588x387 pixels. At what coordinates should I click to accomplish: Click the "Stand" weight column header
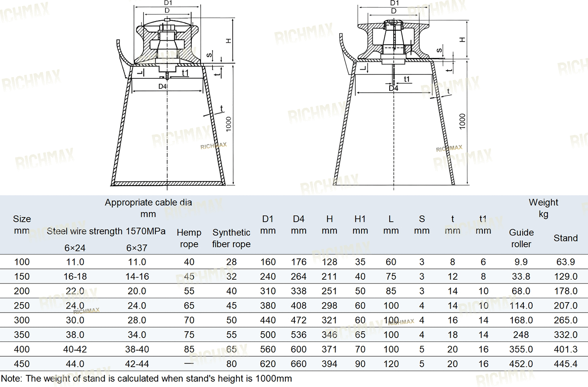coord(565,238)
